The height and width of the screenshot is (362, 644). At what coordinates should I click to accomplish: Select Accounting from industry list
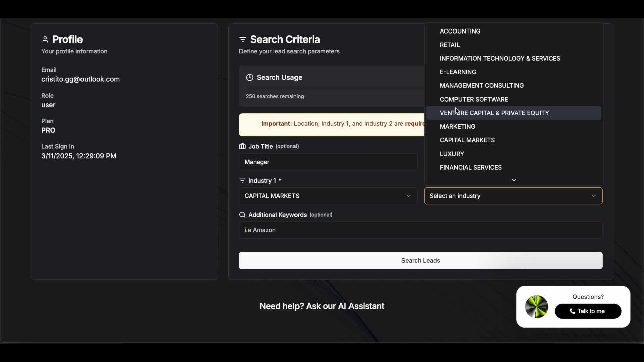pos(460,31)
